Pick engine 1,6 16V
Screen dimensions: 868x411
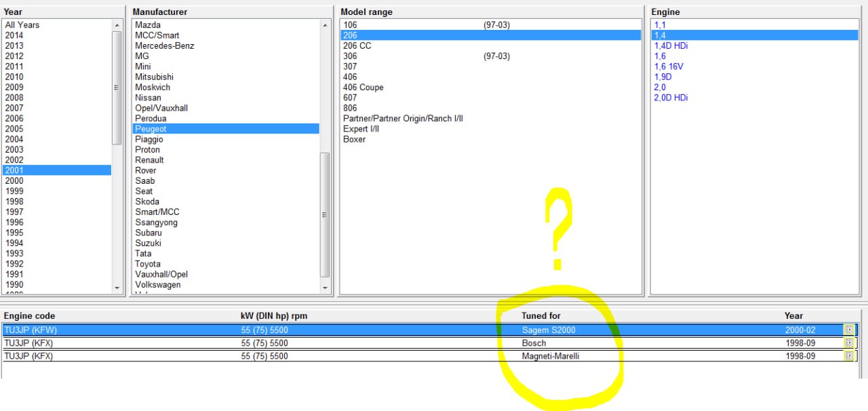pos(669,66)
